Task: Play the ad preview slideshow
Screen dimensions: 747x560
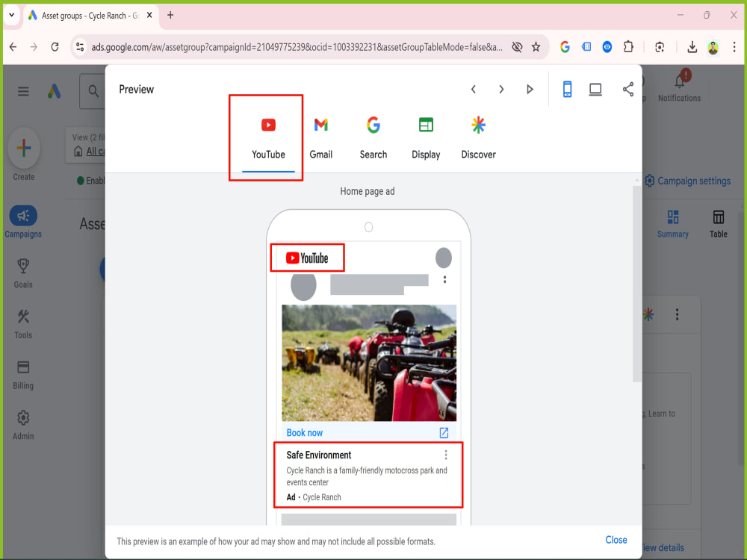Action: [530, 89]
